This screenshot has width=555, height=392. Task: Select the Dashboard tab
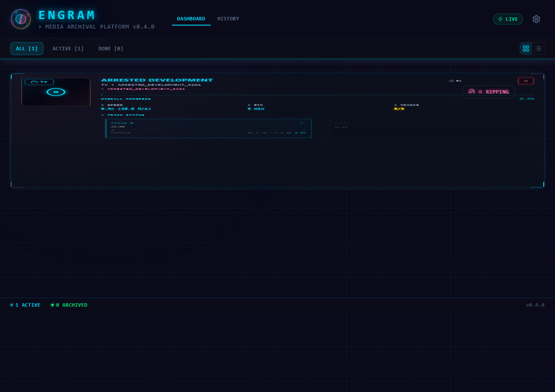(x=191, y=19)
